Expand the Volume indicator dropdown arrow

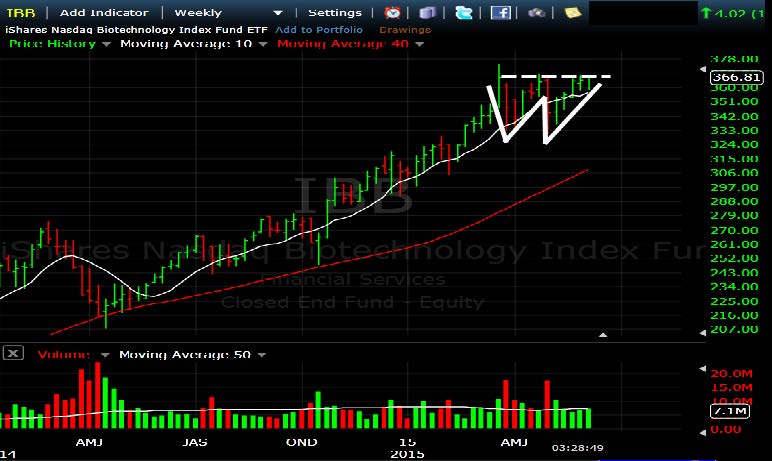click(105, 355)
